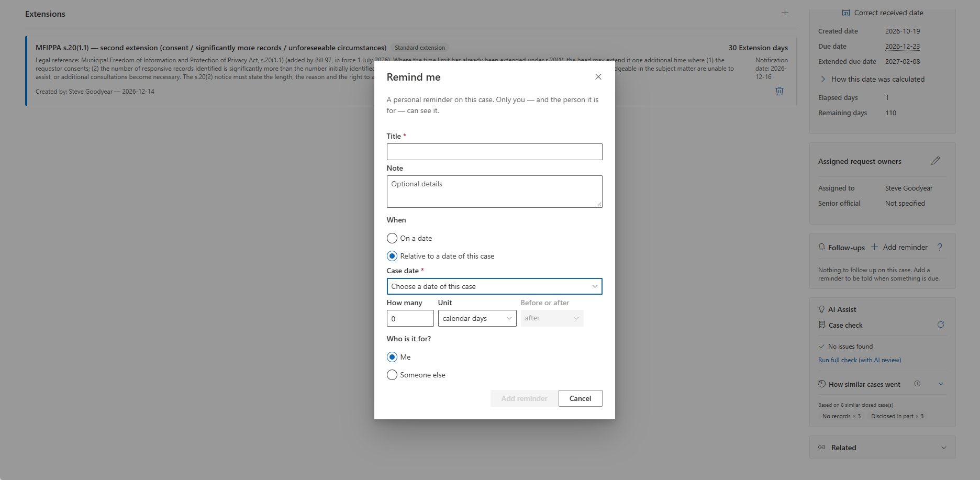
Task: Close the Remind me dialog
Action: tap(598, 77)
